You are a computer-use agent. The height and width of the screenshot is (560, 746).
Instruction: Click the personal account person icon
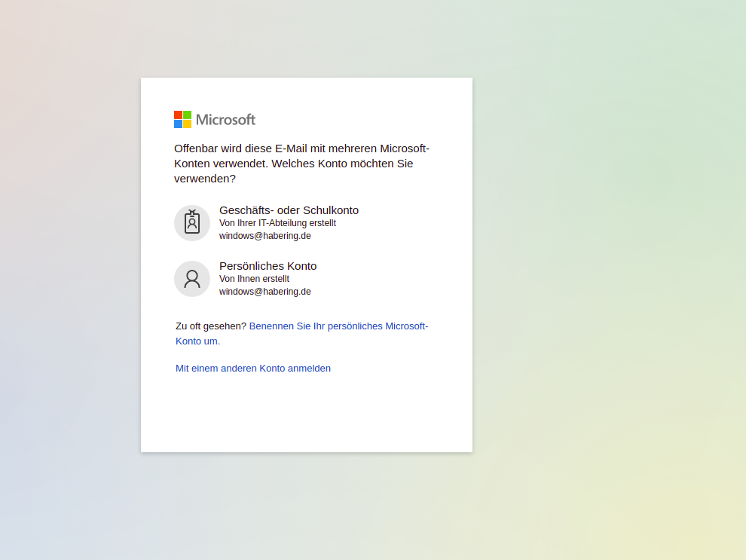coord(191,279)
